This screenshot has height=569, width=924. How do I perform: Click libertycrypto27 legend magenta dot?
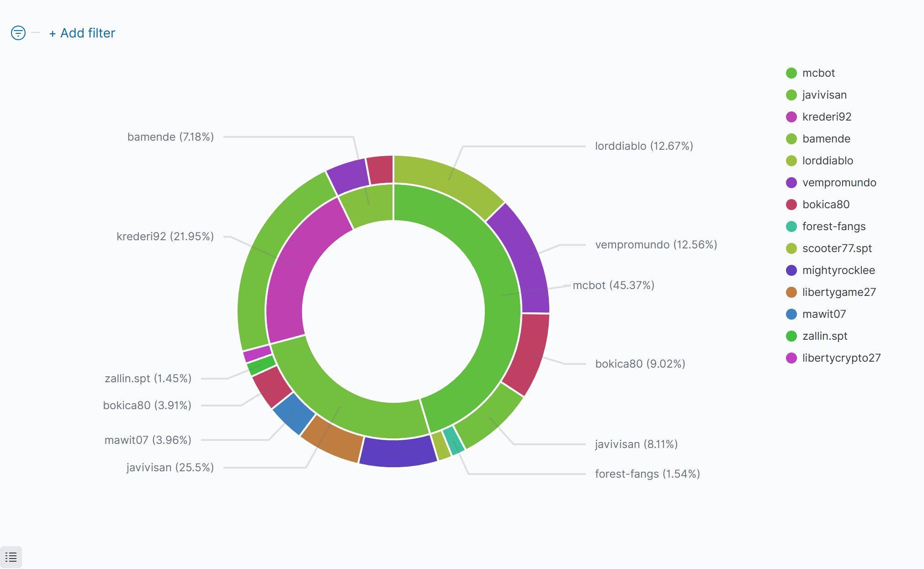tap(791, 358)
